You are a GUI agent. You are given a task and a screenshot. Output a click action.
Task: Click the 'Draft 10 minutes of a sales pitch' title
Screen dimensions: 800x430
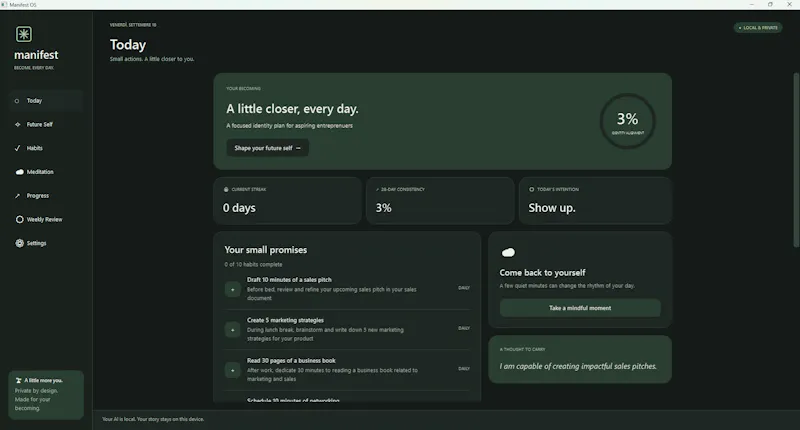[289, 280]
